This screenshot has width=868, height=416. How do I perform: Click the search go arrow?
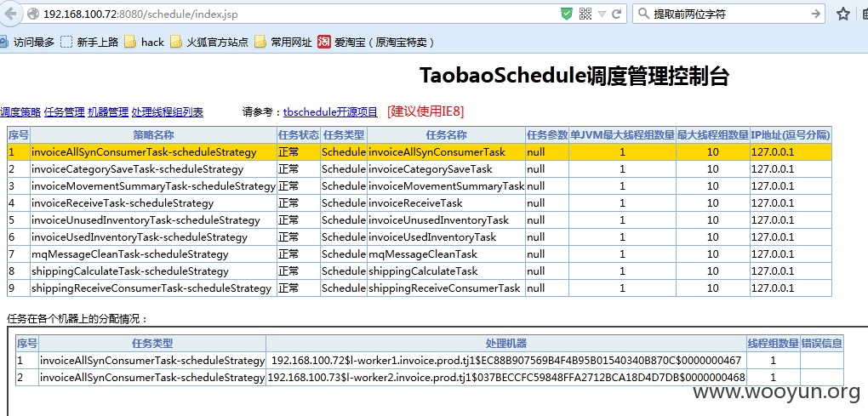point(815,14)
